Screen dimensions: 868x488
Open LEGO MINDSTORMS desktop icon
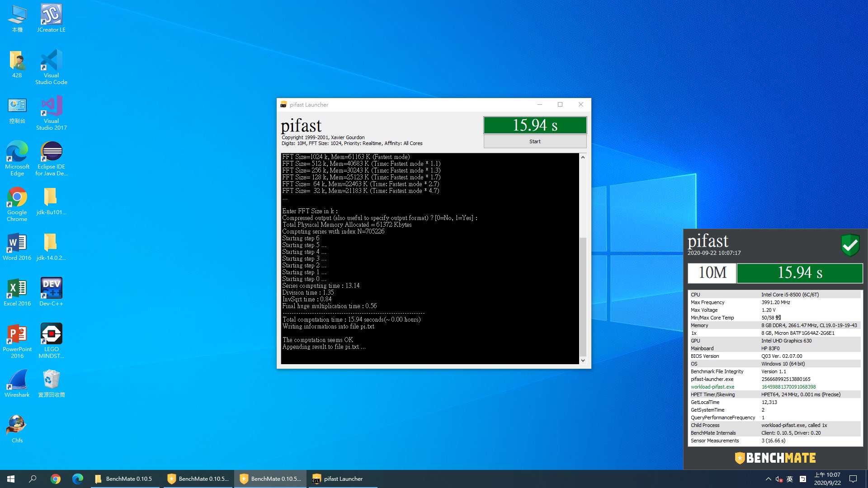[x=51, y=341]
